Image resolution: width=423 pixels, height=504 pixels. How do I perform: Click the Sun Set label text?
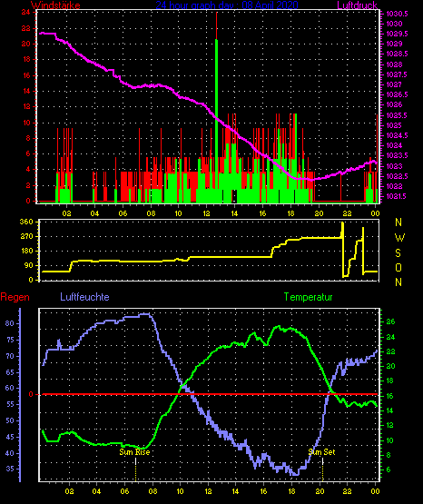tap(321, 452)
